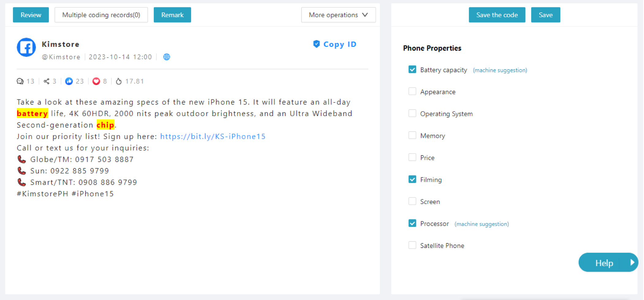Screen dimensions: 644x300
Task: Click the share count icon
Action: (x=46, y=81)
